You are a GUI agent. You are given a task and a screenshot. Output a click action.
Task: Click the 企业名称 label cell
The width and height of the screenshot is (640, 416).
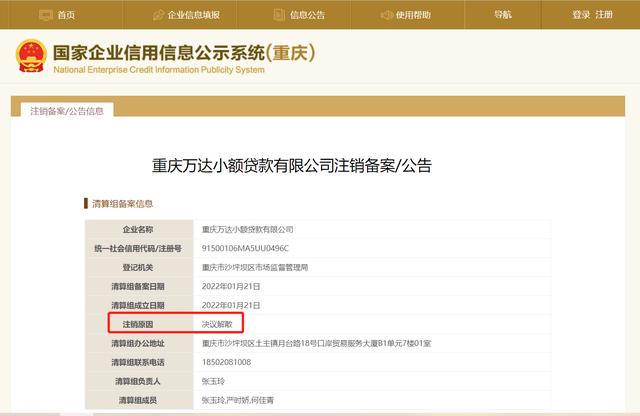pyautogui.click(x=139, y=229)
